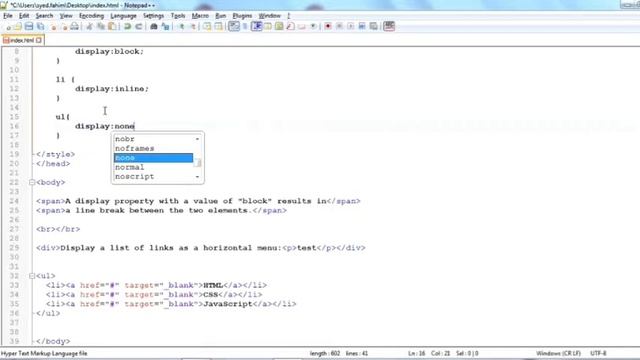Open the Macro menu
The image size is (640, 360).
(200, 16)
